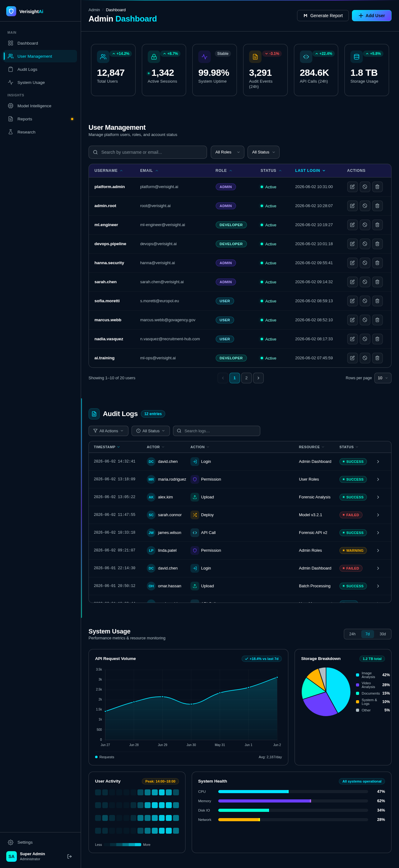Click the VerisightAi shield logo

[x=11, y=11]
